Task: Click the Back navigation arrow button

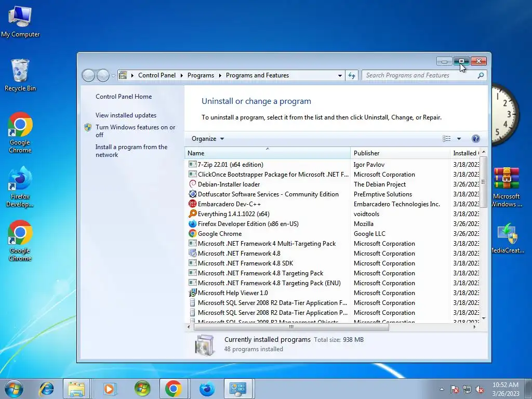Action: tap(88, 75)
